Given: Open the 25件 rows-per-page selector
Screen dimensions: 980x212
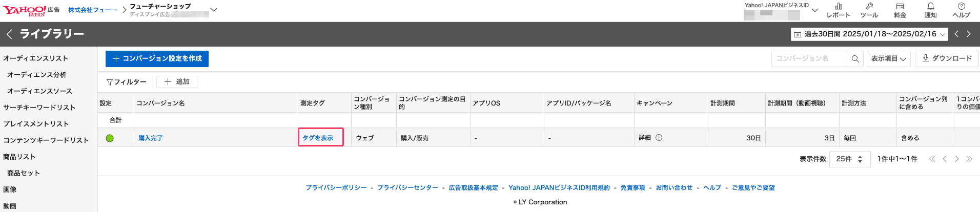Looking at the screenshot, I should 849,159.
